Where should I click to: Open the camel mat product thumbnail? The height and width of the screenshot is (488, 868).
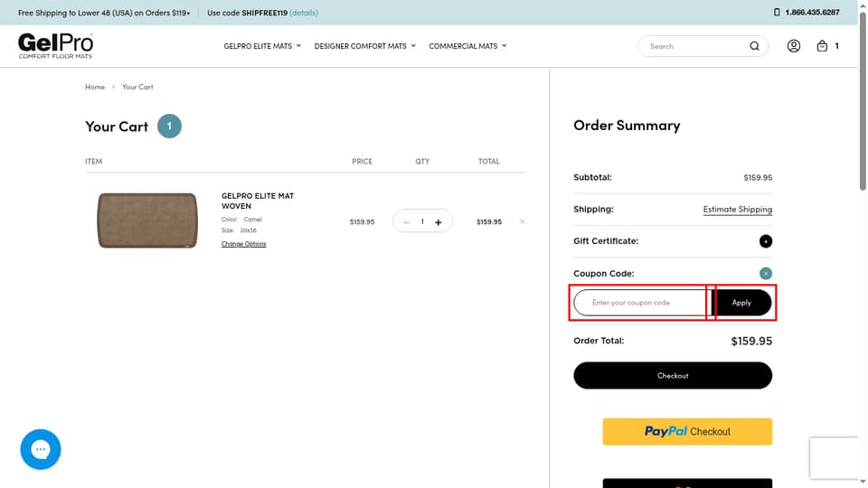147,221
